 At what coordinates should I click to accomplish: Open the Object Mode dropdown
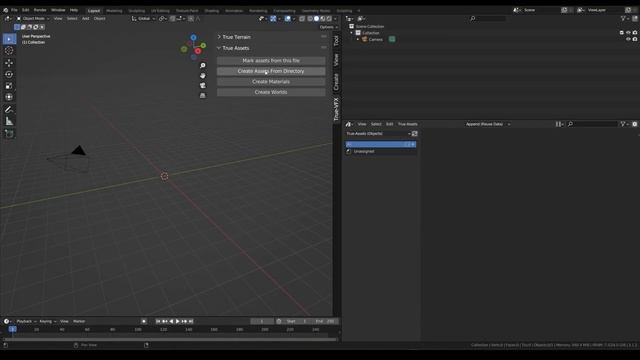click(x=33, y=18)
